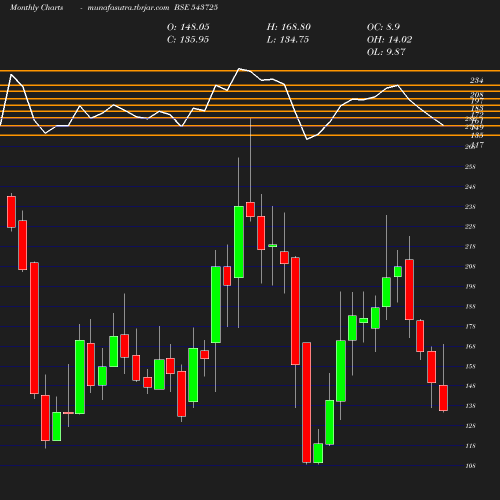
Task: Click the price axis label 148
Action: tap(470, 386)
